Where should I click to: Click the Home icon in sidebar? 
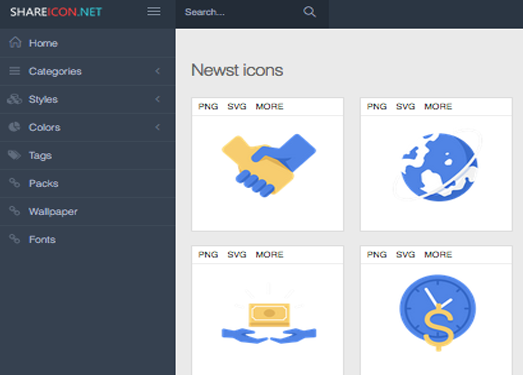[15, 43]
